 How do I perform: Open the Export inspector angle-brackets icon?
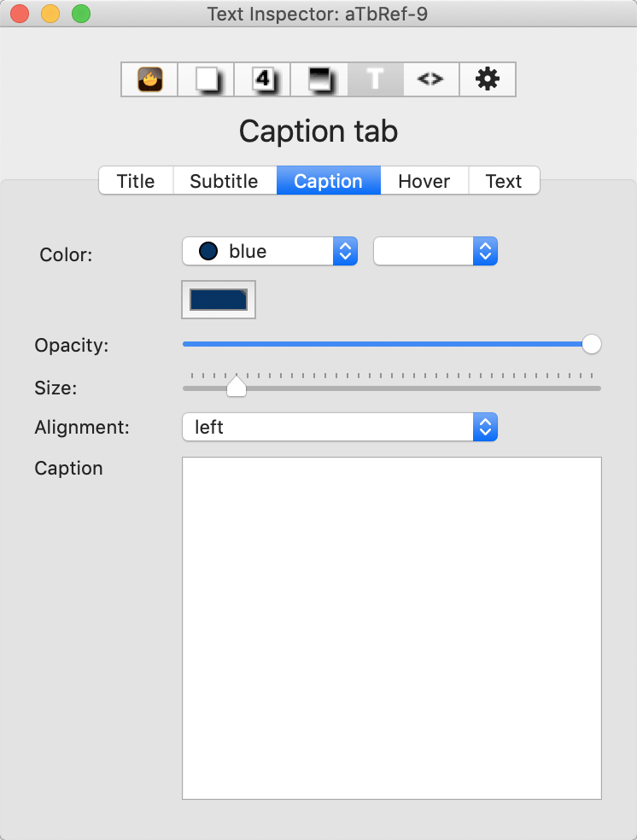coord(430,79)
